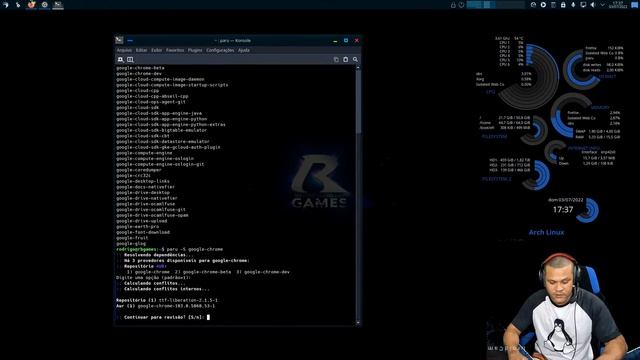This screenshot has height=360, width=640.
Task: Click 'Resolvendo dependências...' line
Action: click(159, 255)
